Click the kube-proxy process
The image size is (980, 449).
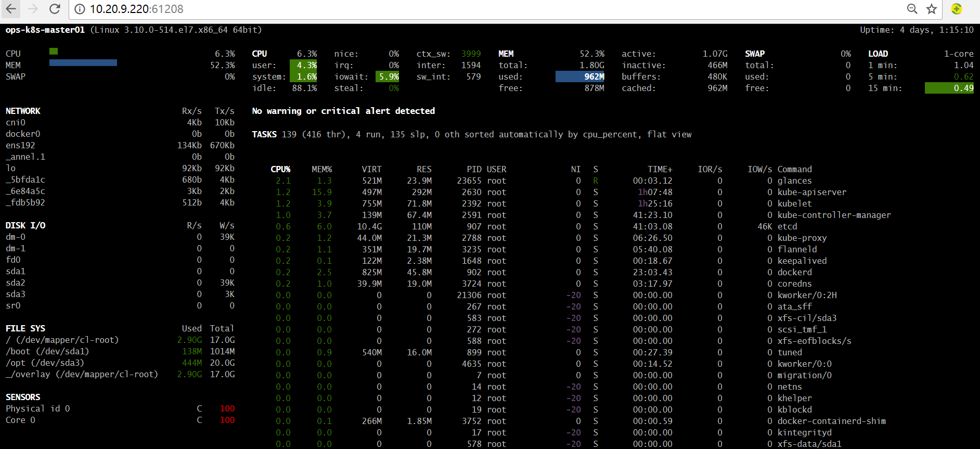click(802, 238)
